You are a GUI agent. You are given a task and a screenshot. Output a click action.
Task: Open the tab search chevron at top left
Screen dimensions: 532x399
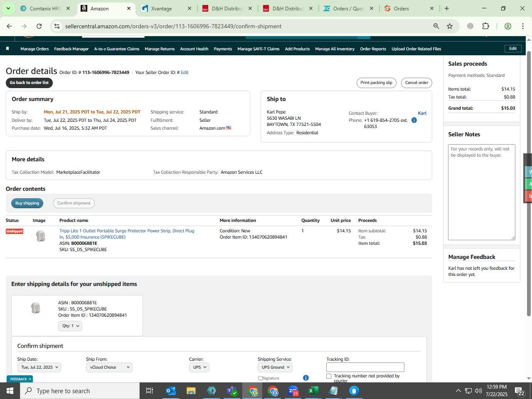click(x=8, y=8)
